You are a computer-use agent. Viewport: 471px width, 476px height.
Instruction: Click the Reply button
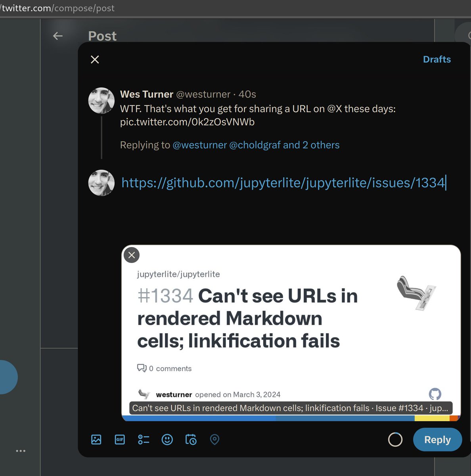pyautogui.click(x=437, y=440)
